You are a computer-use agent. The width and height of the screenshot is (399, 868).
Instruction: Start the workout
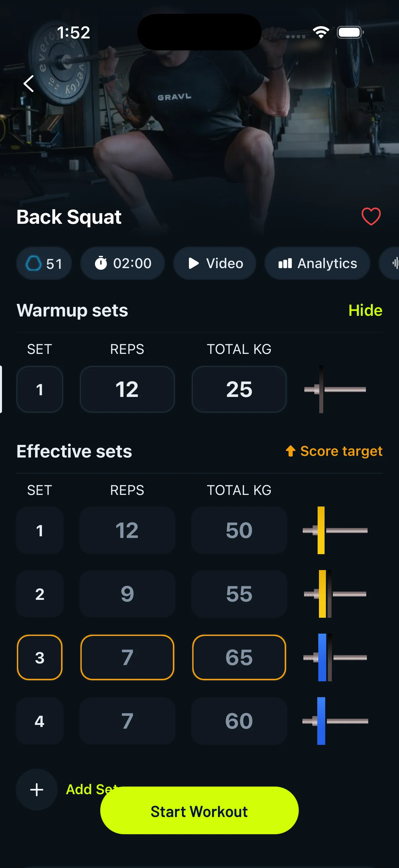click(199, 810)
